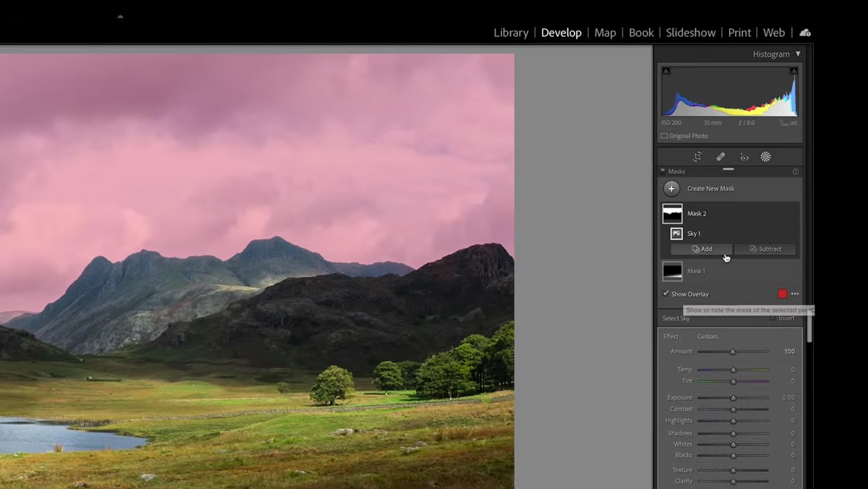Viewport: 868px width, 489px height.
Task: Click the Shadows slider handle
Action: (733, 433)
